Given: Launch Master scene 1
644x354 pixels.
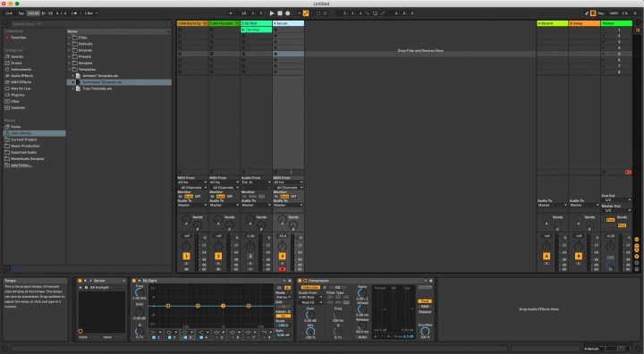Looking at the screenshot, I should [604, 30].
